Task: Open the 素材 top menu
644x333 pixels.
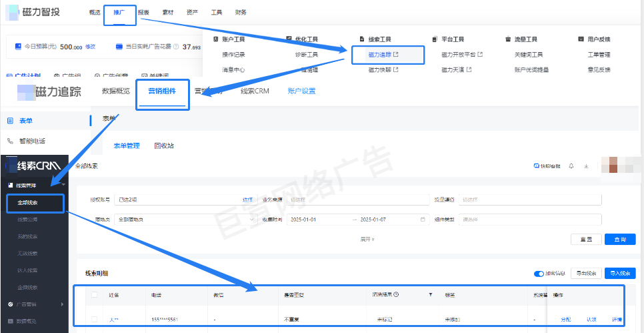Action: [167, 12]
